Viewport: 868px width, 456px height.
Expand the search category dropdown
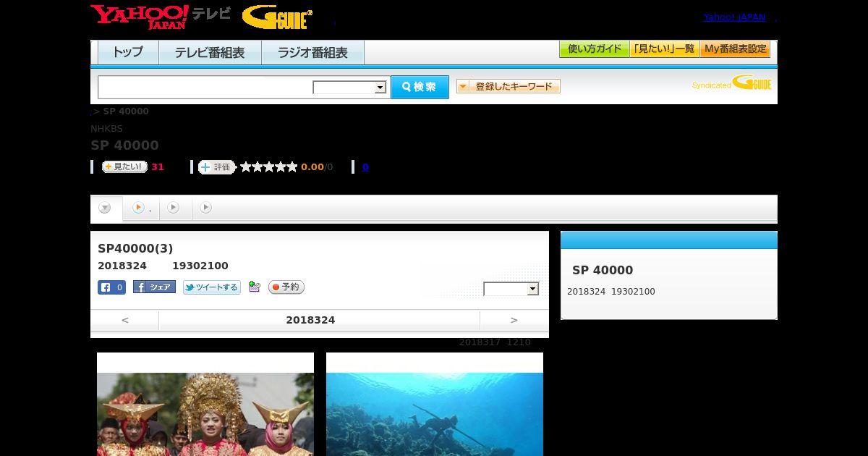pos(350,88)
